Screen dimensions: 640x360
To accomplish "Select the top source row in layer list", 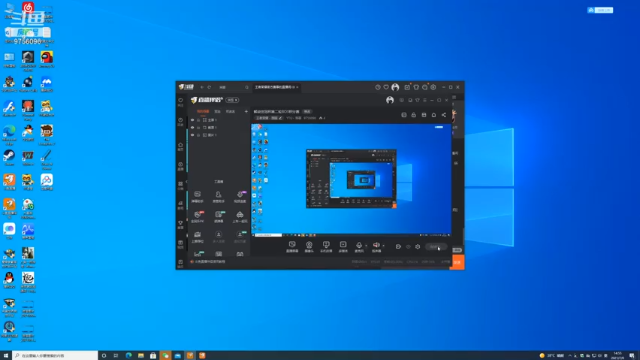I will point(218,120).
